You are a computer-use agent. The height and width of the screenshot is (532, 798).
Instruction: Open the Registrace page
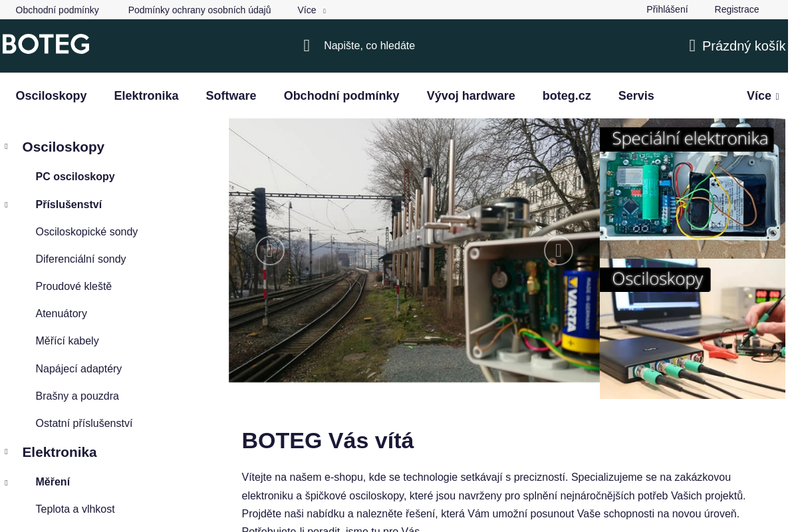click(737, 9)
